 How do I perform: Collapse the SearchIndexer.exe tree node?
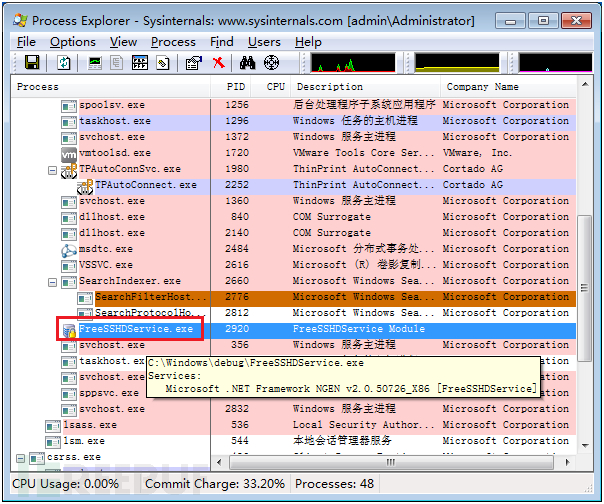pyautogui.click(x=52, y=282)
